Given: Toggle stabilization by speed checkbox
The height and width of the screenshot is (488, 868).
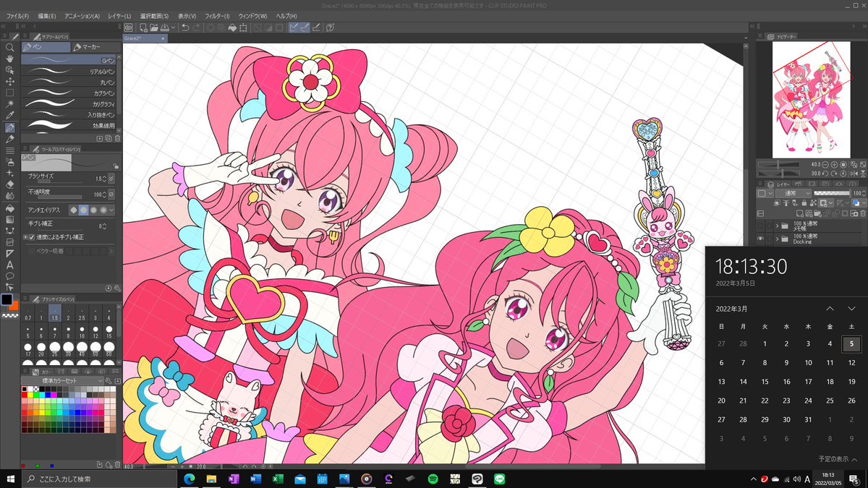Looking at the screenshot, I should (x=31, y=236).
